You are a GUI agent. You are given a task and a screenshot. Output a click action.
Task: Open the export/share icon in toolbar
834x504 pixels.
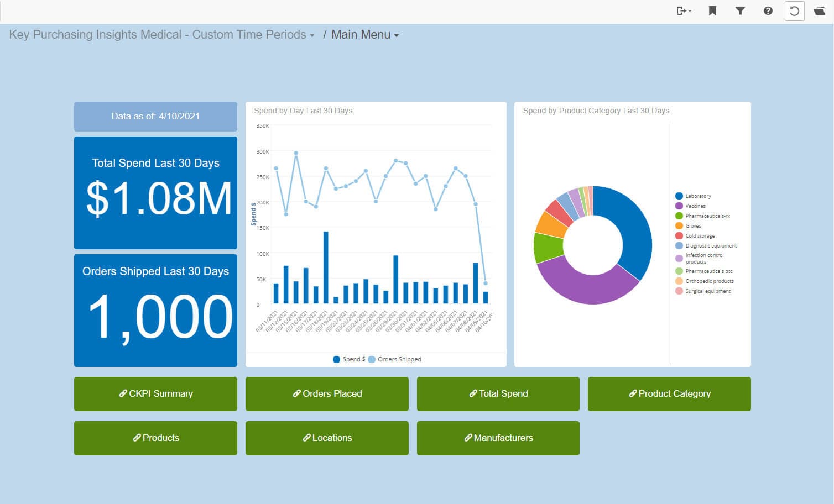681,11
